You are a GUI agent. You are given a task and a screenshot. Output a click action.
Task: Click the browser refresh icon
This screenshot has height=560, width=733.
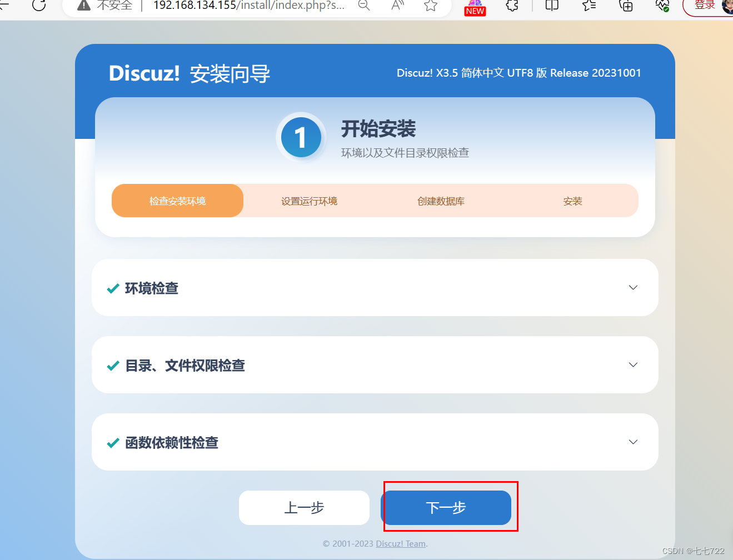point(39,5)
